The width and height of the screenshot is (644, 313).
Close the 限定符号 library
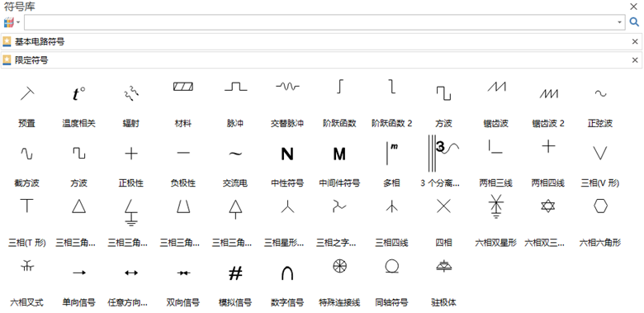(635, 60)
